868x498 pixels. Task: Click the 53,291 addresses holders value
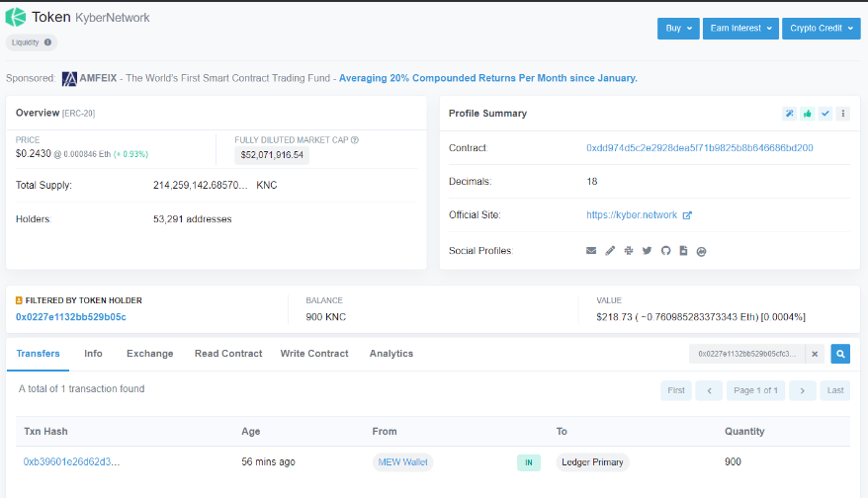pos(192,219)
